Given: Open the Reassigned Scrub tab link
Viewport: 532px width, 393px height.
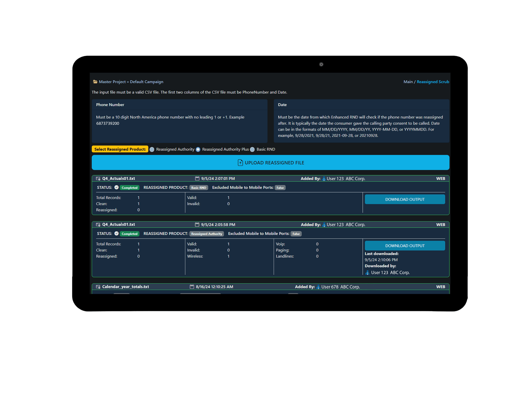Looking at the screenshot, I should coord(433,82).
